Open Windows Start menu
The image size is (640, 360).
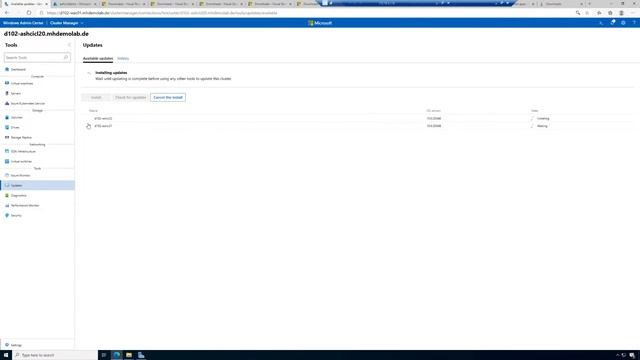pos(6,355)
